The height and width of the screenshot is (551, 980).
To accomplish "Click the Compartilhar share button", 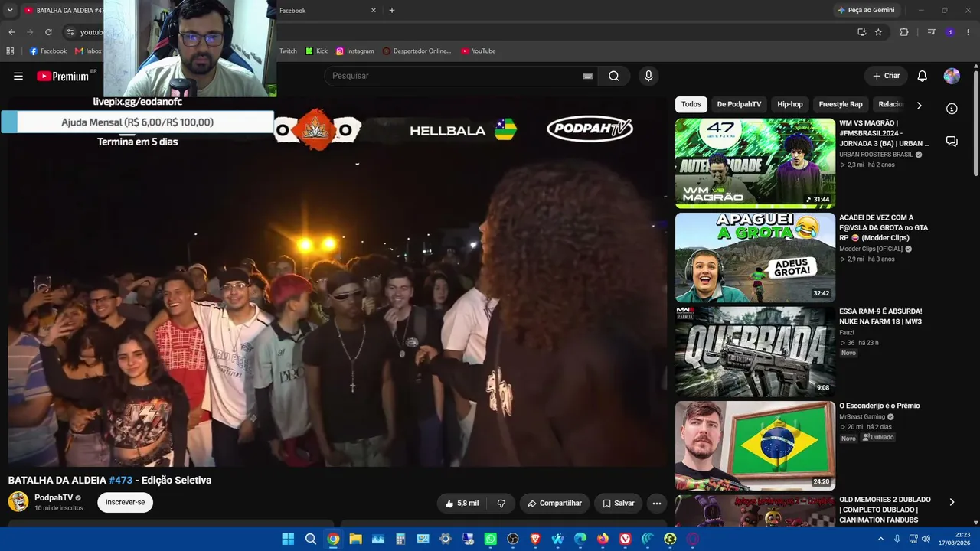I will point(554,503).
